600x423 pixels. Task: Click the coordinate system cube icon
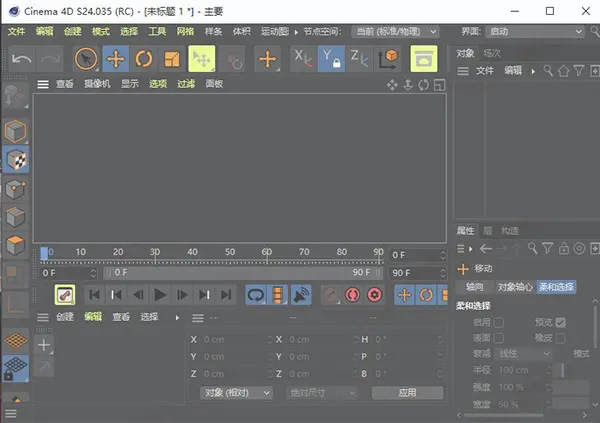390,58
